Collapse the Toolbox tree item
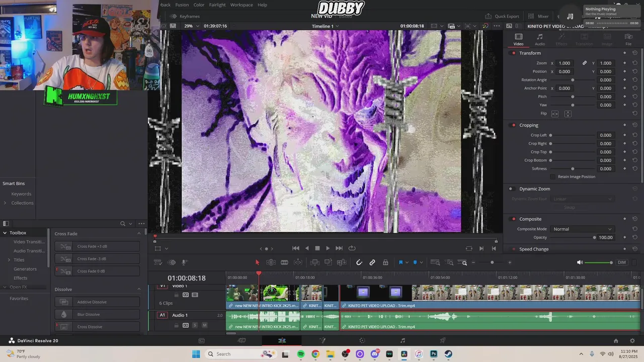This screenshot has width=644, height=362. [x=5, y=233]
